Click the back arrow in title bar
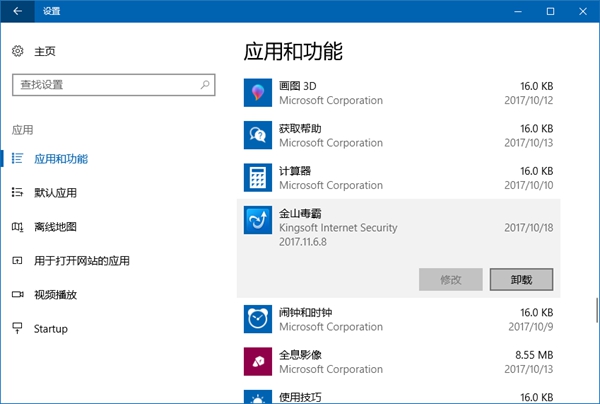Image resolution: width=600 pixels, height=404 pixels. point(17,11)
